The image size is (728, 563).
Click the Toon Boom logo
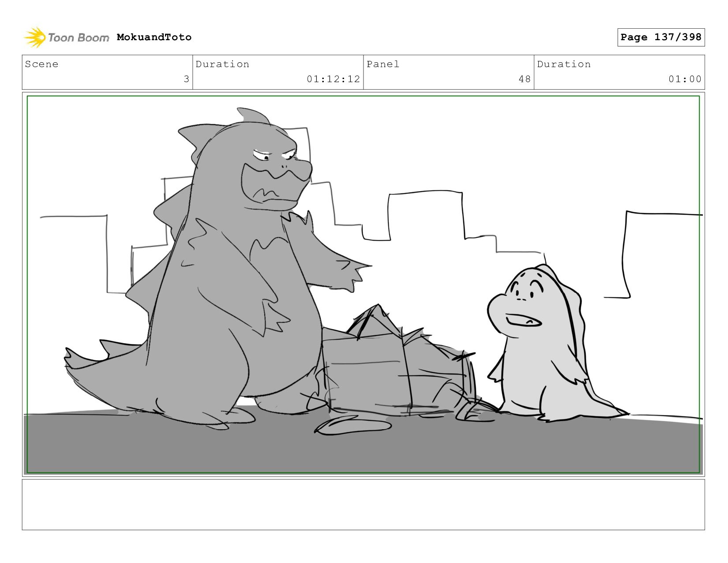[66, 38]
